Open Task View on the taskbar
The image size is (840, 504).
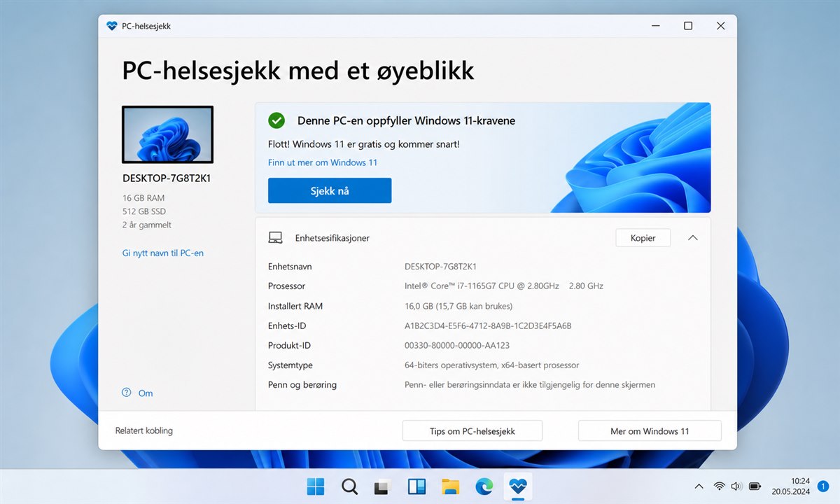tap(382, 486)
